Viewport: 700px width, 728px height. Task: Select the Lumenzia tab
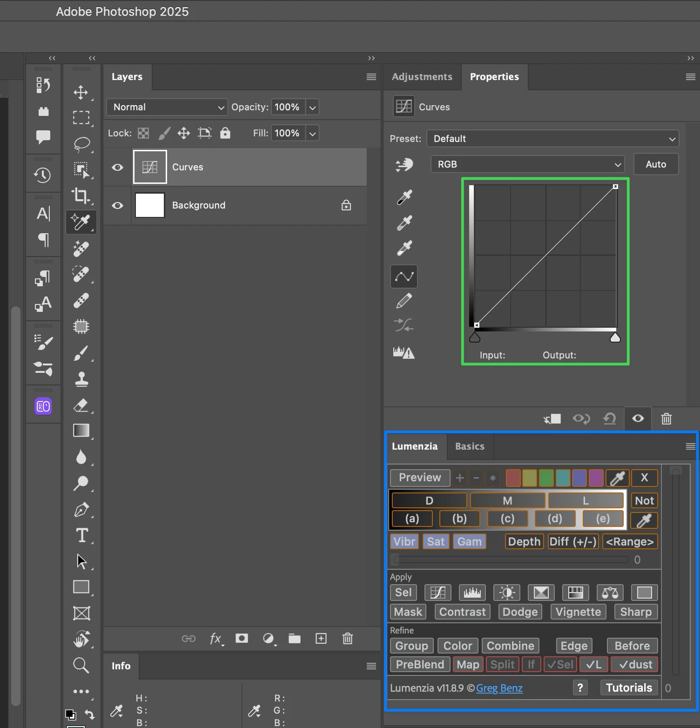point(415,446)
